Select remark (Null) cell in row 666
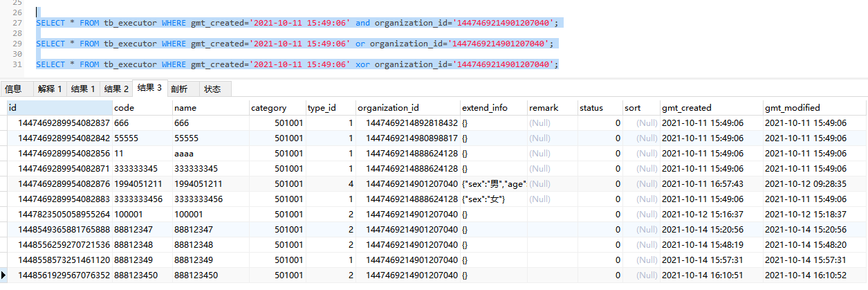868x290 pixels. [551, 123]
